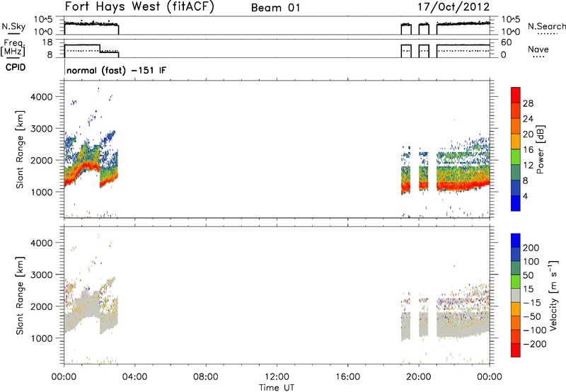This screenshot has height=392, width=566.
Task: Click the 20:00 time tick label
Action: coord(418,377)
